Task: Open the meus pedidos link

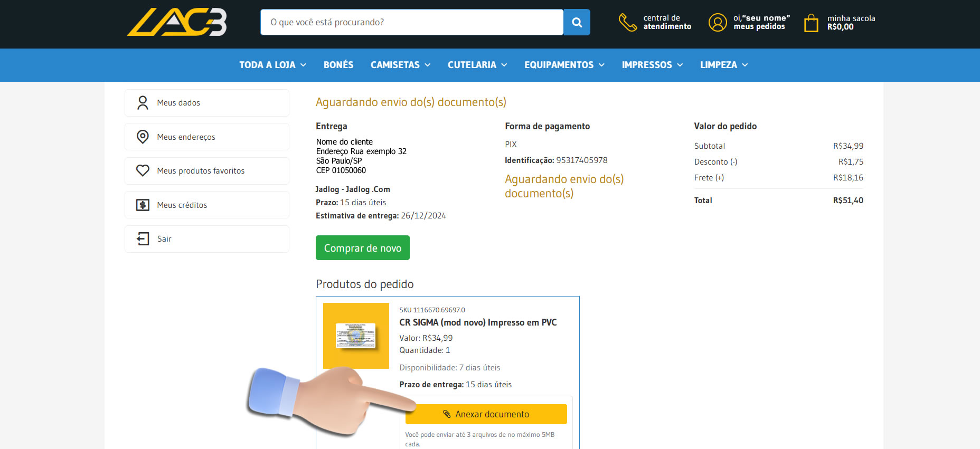Action: point(759,27)
